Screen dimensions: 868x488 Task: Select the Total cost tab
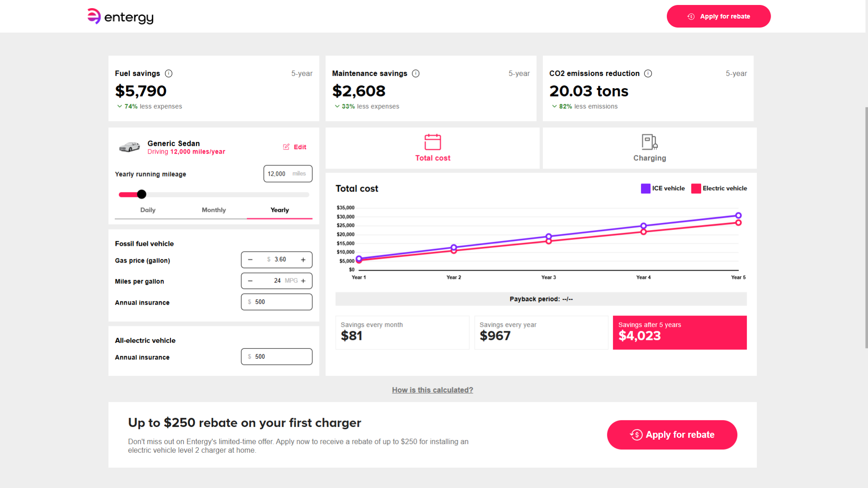pyautogui.click(x=433, y=148)
